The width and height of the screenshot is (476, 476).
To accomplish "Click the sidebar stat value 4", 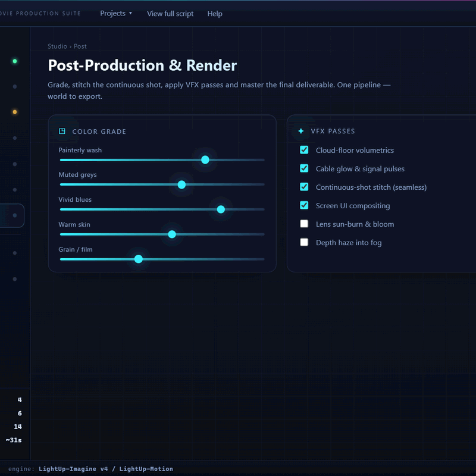I will [x=20, y=400].
